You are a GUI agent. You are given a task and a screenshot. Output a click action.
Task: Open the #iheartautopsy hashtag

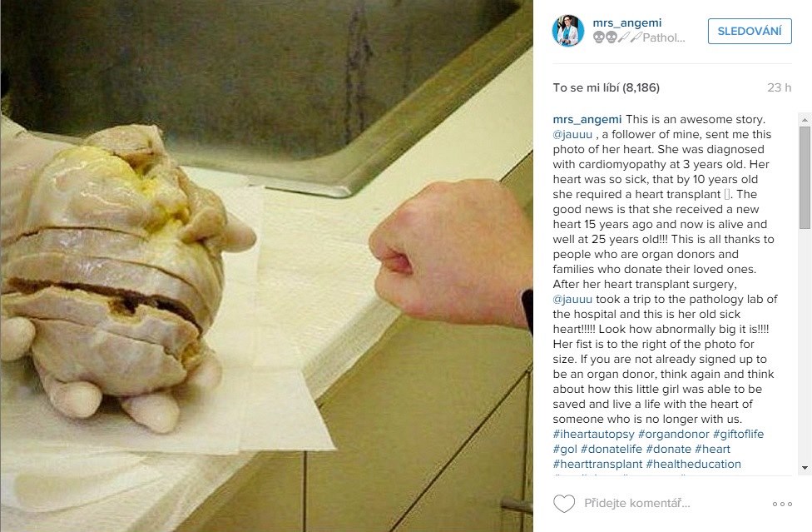(x=593, y=434)
